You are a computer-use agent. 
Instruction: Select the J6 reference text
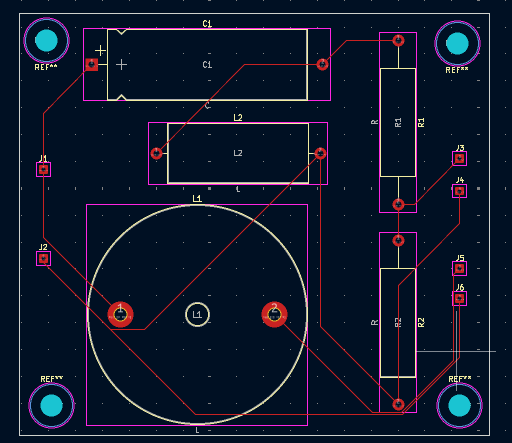(x=460, y=287)
